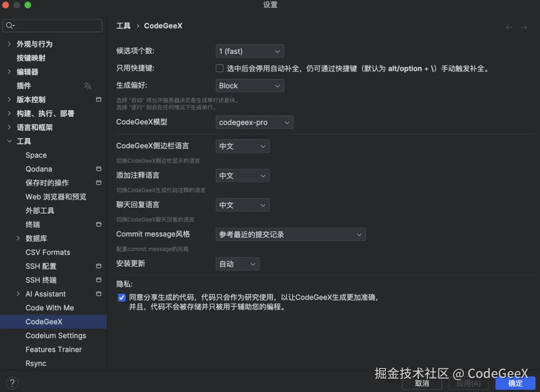Click the back navigation arrow in settings header
The image size is (540, 392).
(508, 26)
